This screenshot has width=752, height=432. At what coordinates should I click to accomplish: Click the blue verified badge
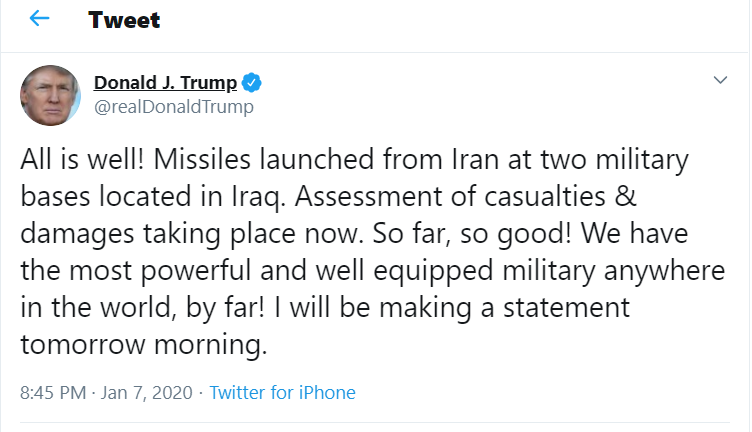pyautogui.click(x=255, y=83)
